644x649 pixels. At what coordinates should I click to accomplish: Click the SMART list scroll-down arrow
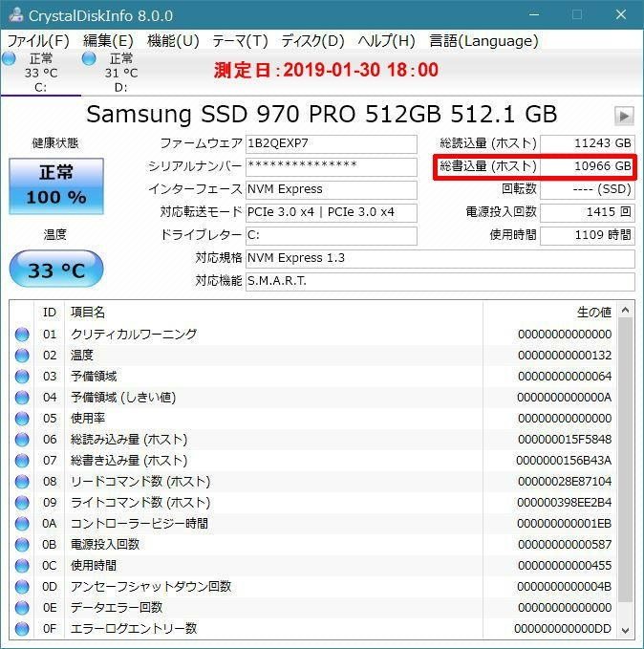[626, 631]
